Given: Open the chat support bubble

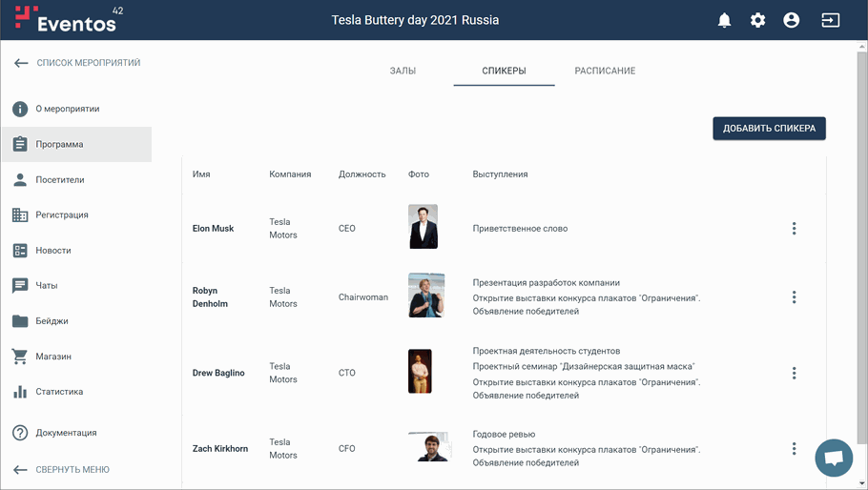Looking at the screenshot, I should 833,459.
